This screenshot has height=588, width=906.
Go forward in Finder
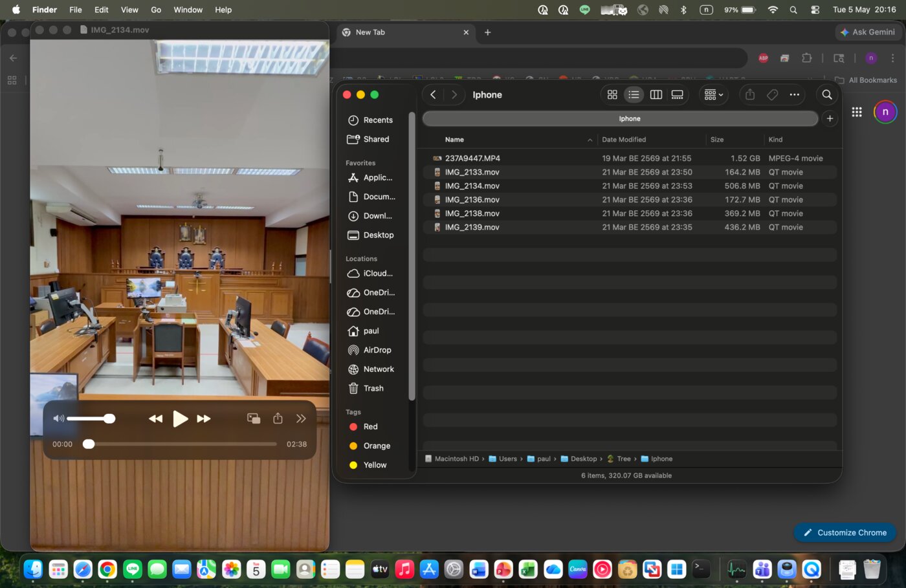[454, 94]
